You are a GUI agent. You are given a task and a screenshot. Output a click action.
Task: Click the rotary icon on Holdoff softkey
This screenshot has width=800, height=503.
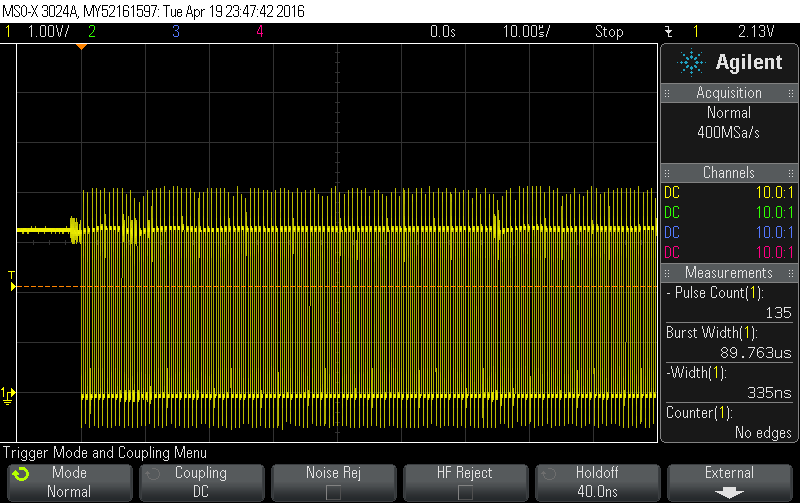[545, 474]
